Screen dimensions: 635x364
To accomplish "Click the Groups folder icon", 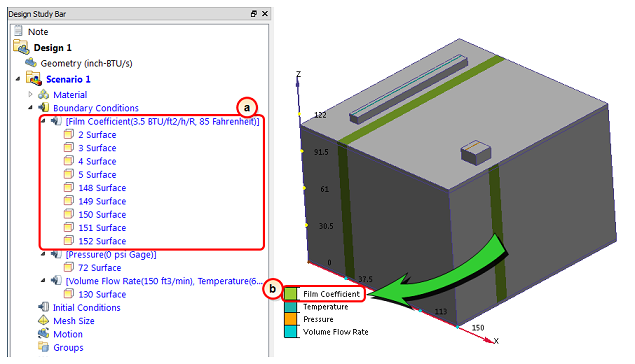I will point(43,347).
